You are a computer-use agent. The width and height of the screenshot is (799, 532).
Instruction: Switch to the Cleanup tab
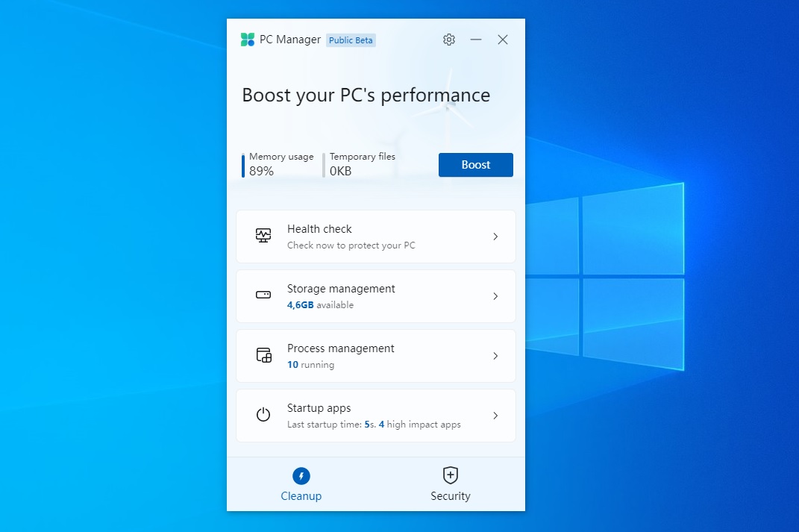click(301, 484)
